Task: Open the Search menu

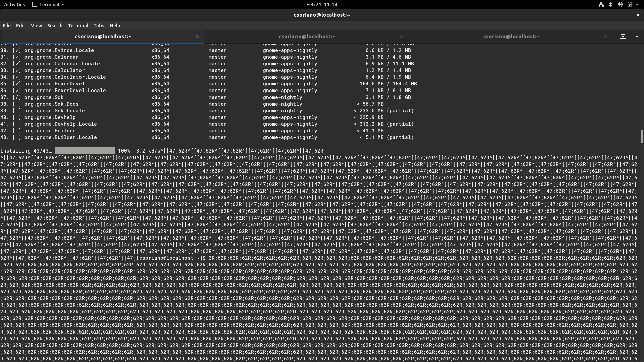Action: click(55, 26)
